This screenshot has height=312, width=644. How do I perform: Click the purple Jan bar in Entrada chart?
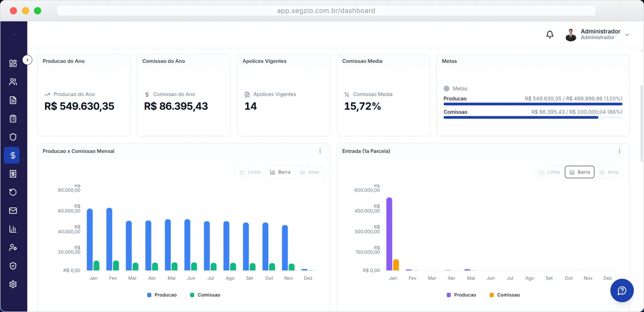coord(389,234)
